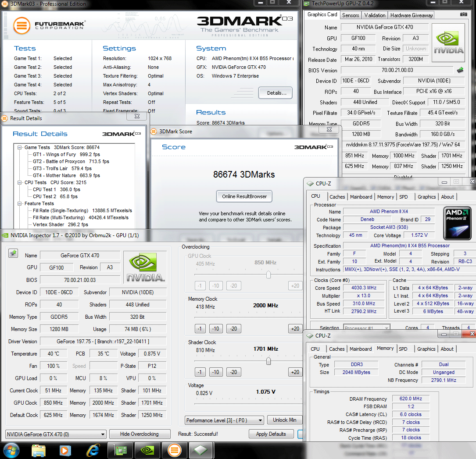The image size is (476, 459).
Task: Click the Voltage slider track
Action: pos(248,404)
